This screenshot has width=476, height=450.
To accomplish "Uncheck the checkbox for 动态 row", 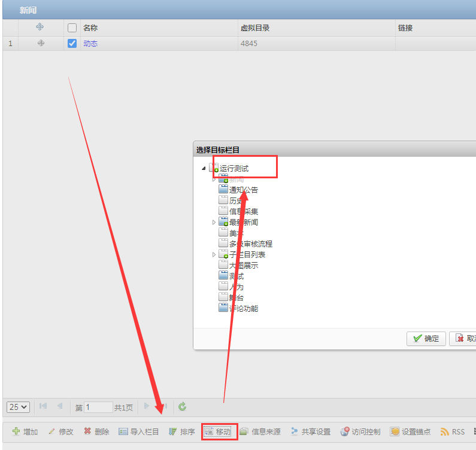I will (72, 44).
